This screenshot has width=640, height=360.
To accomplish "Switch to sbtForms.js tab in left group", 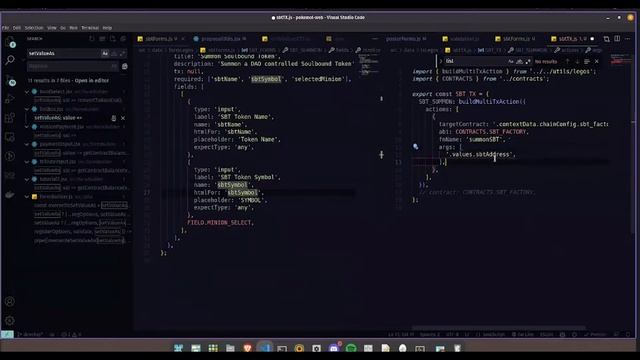I will click(161, 39).
